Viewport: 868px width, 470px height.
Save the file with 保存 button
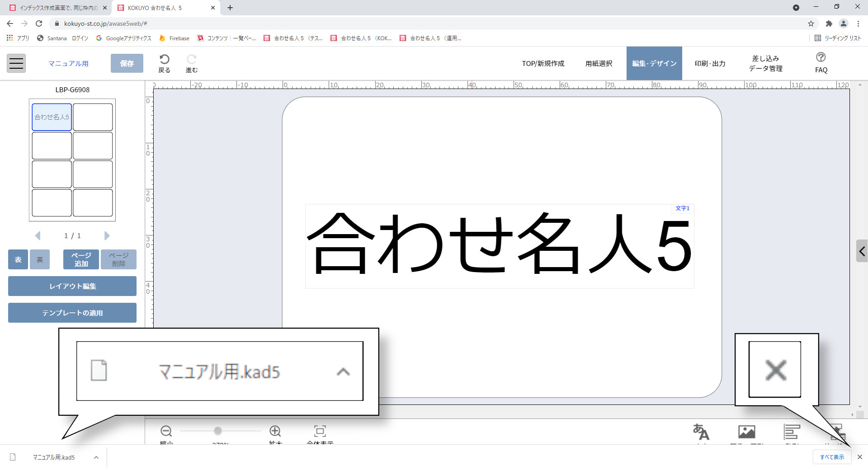127,63
